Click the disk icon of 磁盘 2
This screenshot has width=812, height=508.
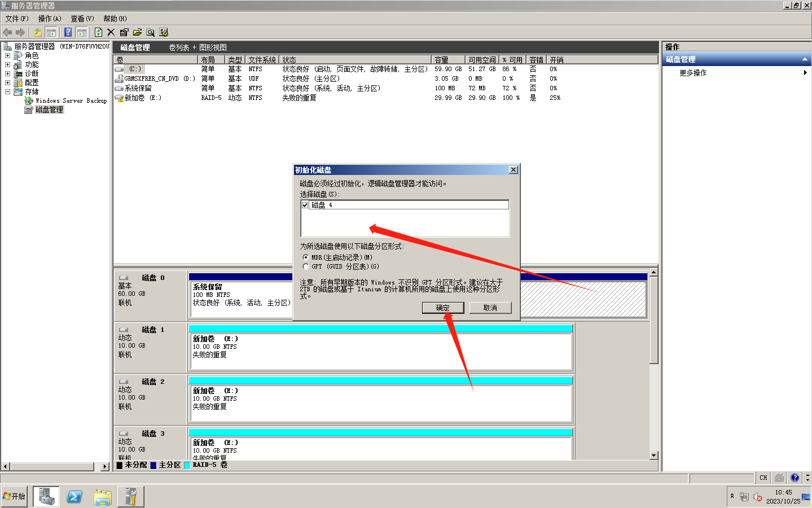click(124, 382)
